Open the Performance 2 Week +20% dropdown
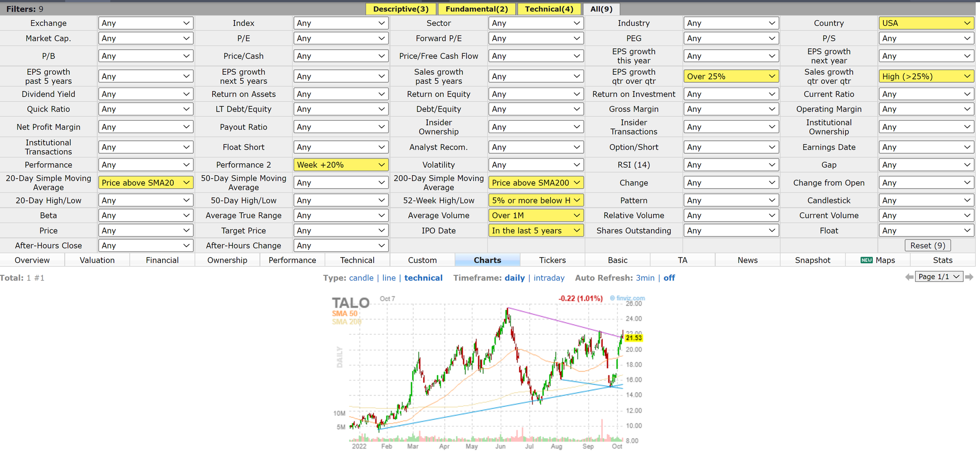The image size is (980, 451). 341,164
